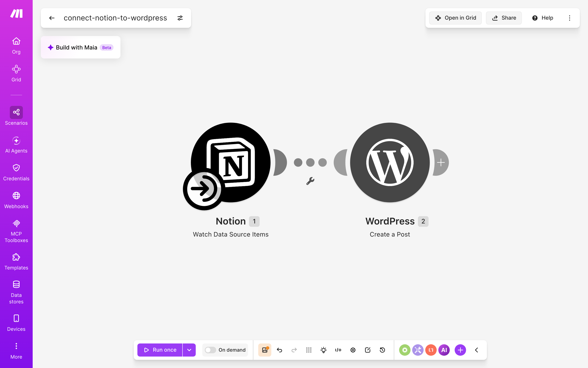The height and width of the screenshot is (368, 588).
Task: Toggle the On demand scheduling switch
Action: pyautogui.click(x=210, y=350)
